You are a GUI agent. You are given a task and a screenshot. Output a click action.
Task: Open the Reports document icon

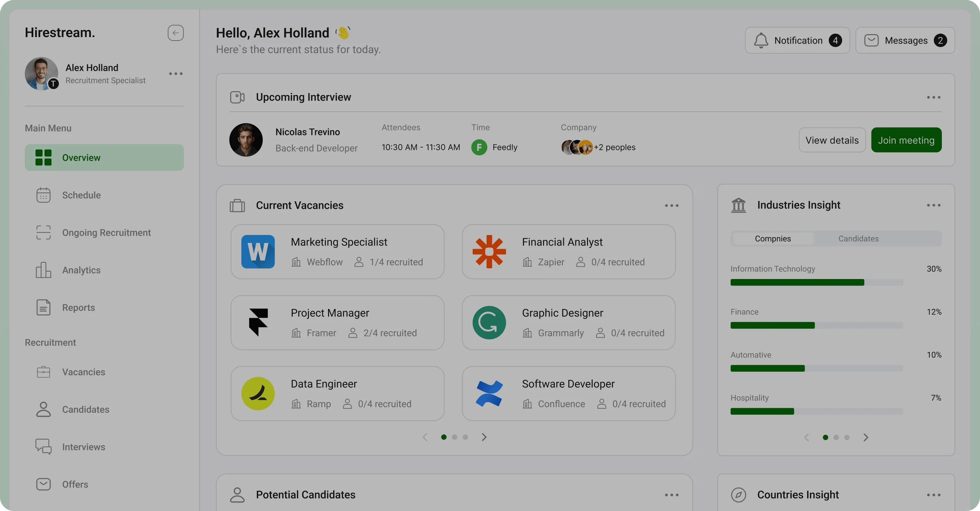[43, 307]
